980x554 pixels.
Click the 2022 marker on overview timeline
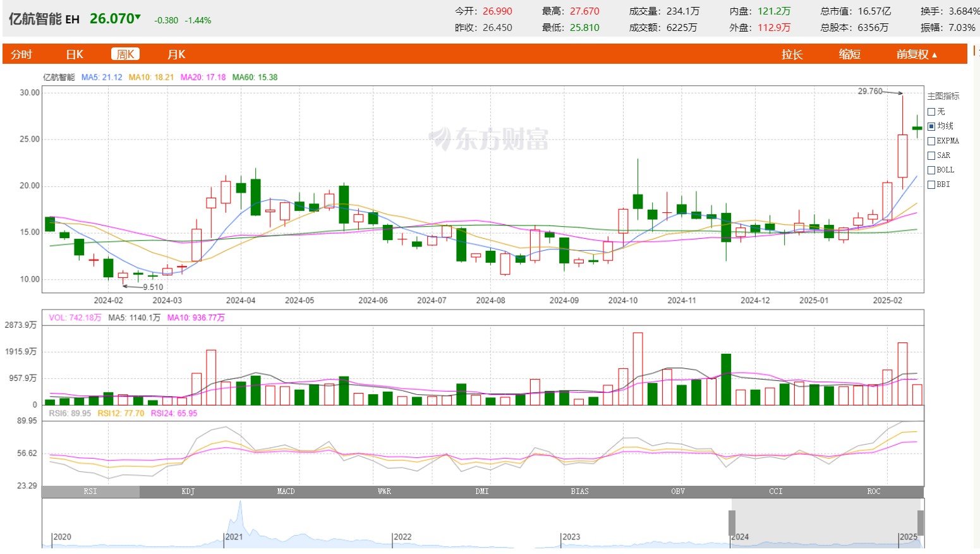402,537
